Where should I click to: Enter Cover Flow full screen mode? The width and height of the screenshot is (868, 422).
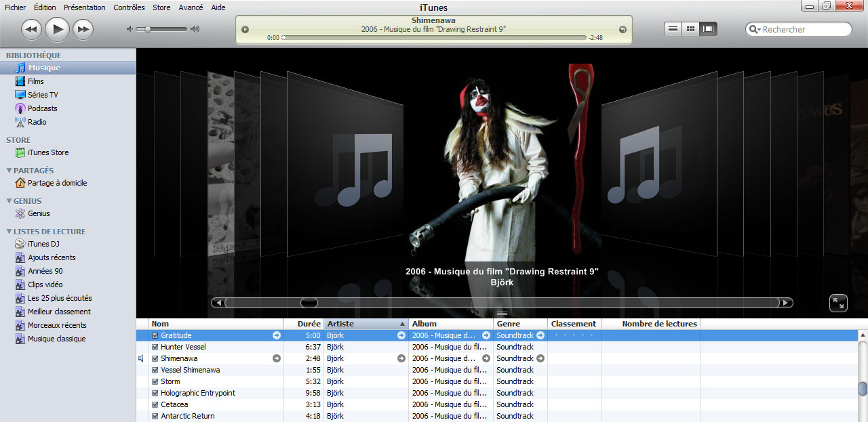pyautogui.click(x=839, y=303)
